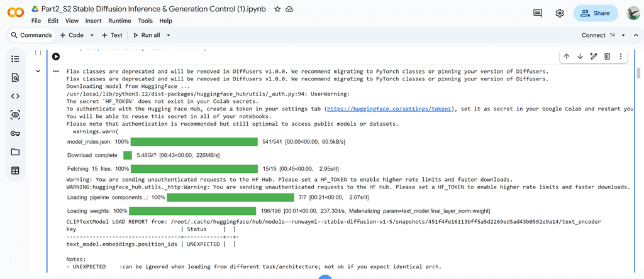The width and height of the screenshot is (644, 279).
Task: Open the comments icon in header
Action: pos(538,13)
